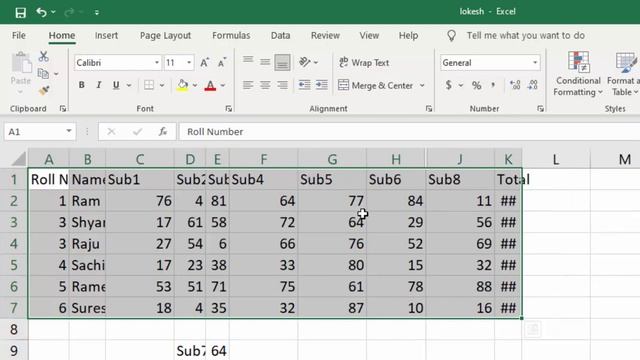Open the Number dialog launcher

(x=540, y=109)
